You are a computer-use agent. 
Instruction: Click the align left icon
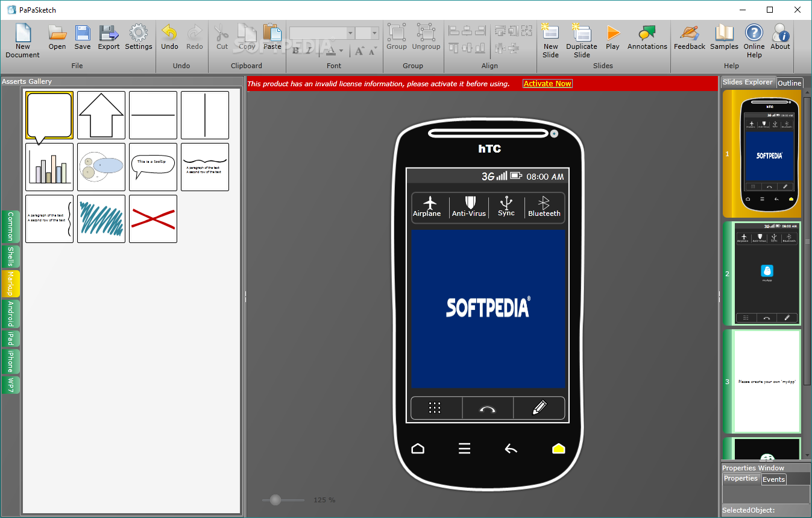pyautogui.click(x=454, y=31)
